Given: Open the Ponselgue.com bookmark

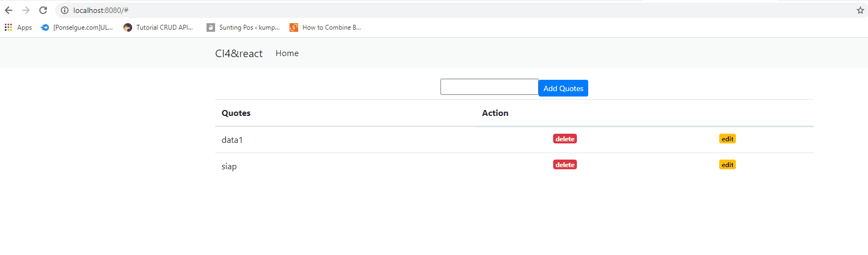Looking at the screenshot, I should point(77,27).
